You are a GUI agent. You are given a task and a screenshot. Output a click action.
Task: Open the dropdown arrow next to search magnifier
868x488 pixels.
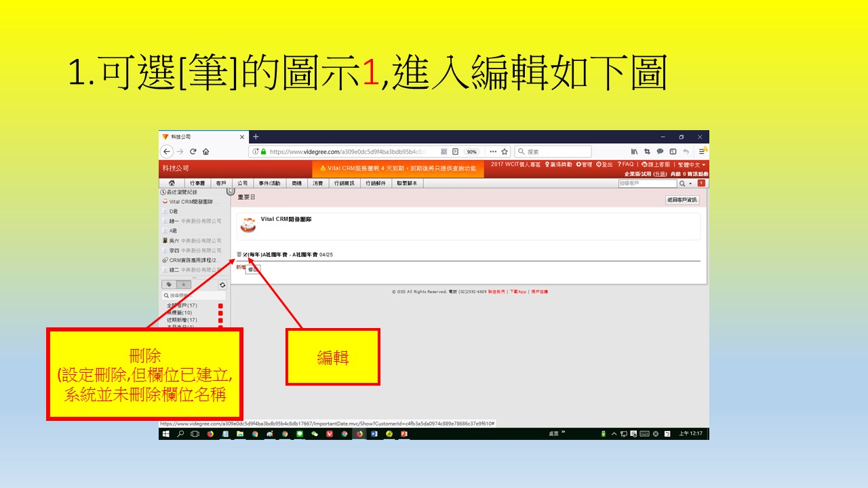coord(690,184)
